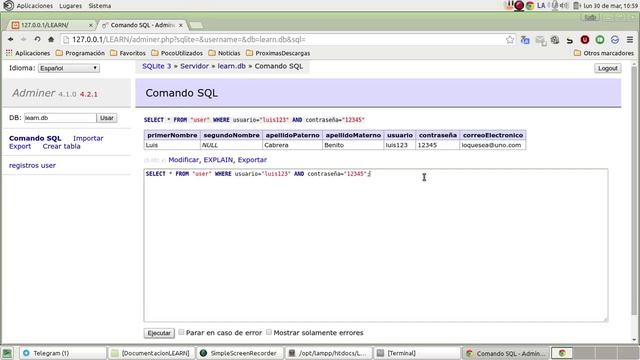The height and width of the screenshot is (360, 640).
Task: Switch to Terminal taskbar window
Action: (417, 353)
